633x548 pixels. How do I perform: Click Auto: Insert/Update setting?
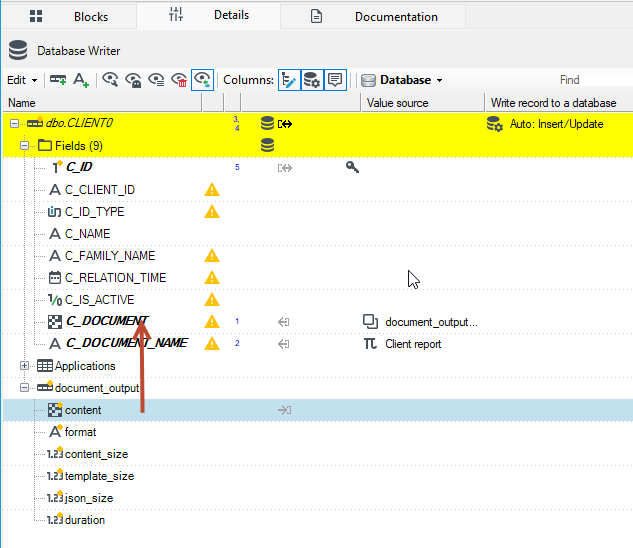[x=556, y=124]
